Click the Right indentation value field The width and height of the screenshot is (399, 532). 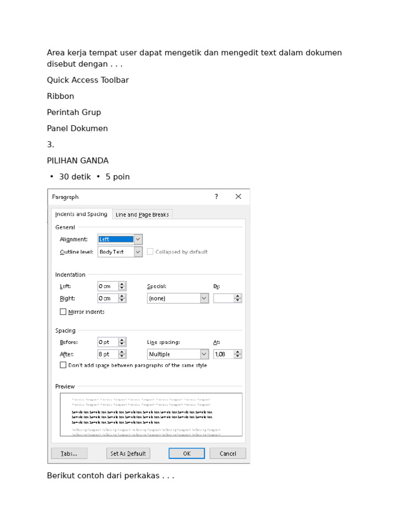[108, 298]
